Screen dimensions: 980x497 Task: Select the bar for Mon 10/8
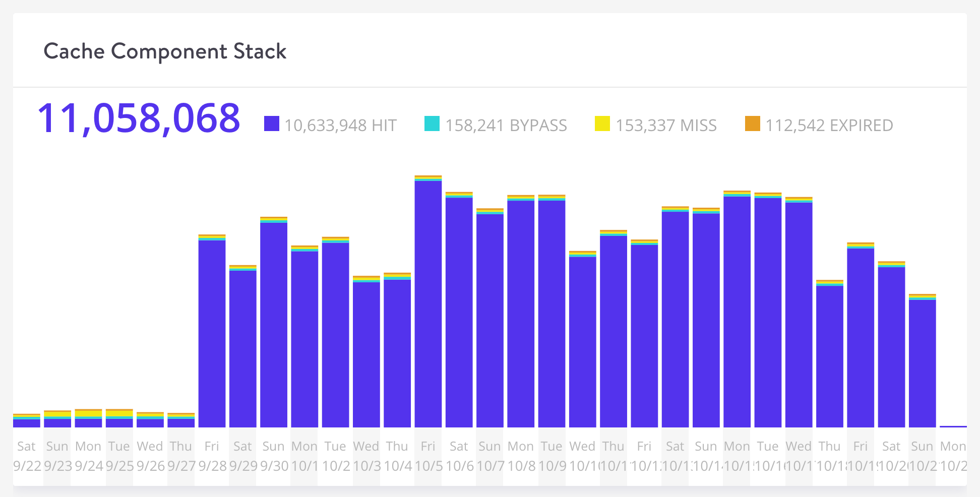pyautogui.click(x=521, y=313)
